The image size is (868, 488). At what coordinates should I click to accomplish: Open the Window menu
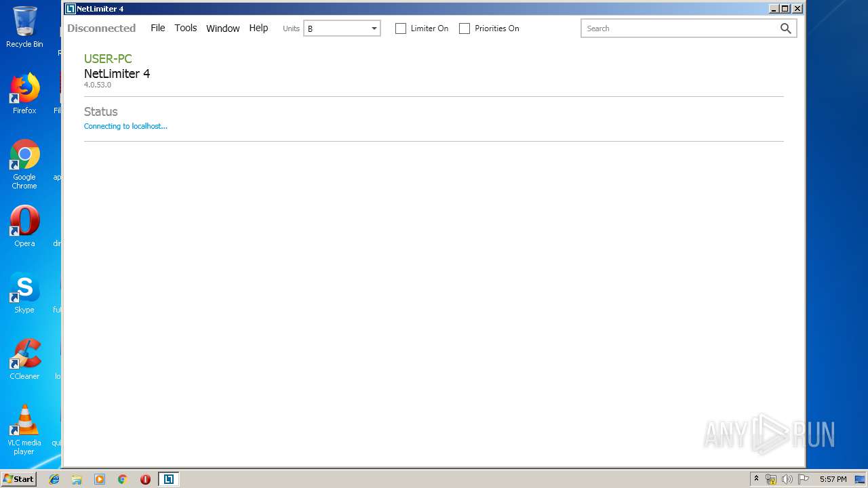tap(223, 28)
